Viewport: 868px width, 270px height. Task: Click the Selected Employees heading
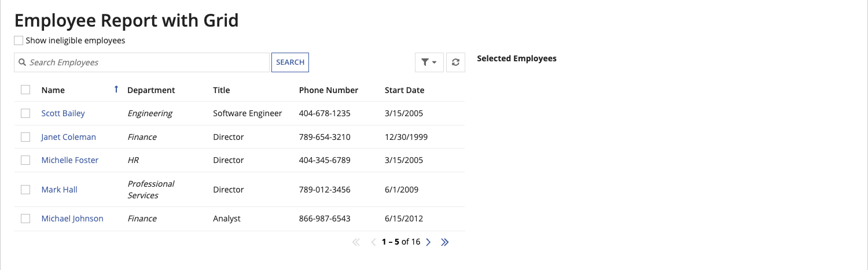[x=517, y=58]
